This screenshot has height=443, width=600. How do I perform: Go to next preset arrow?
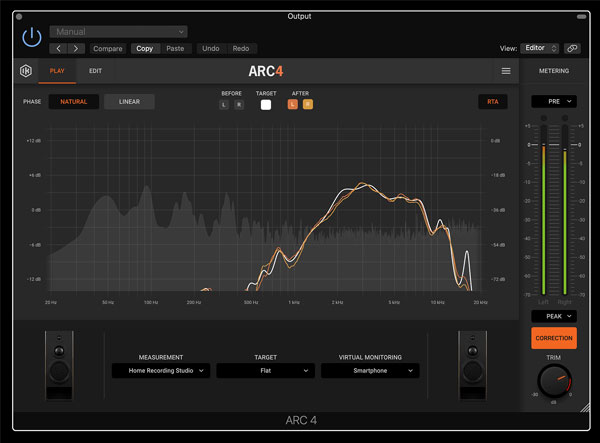point(76,49)
